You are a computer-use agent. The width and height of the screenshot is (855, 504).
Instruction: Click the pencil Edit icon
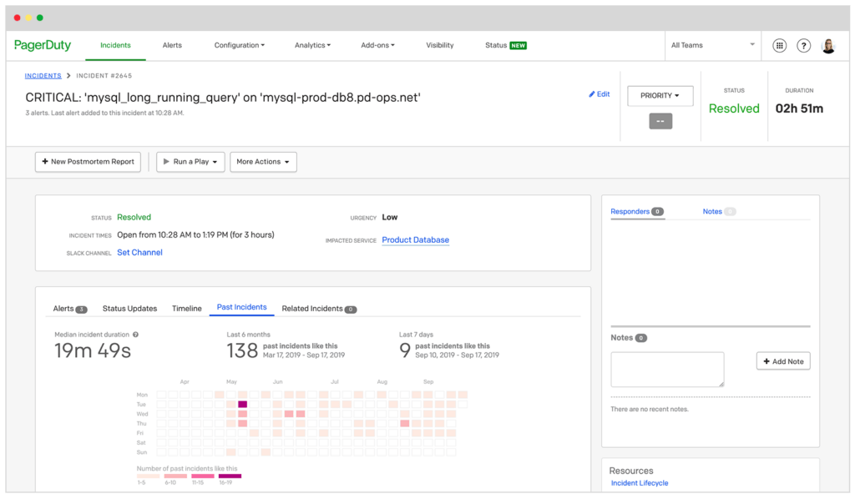592,94
